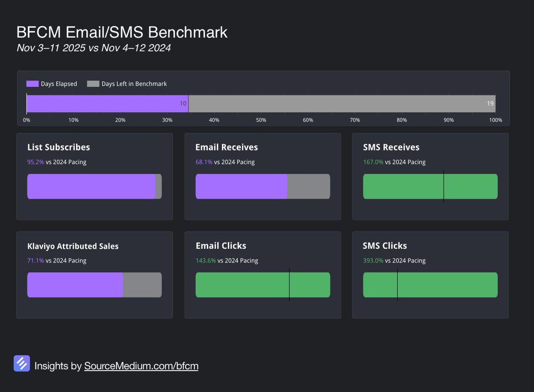This screenshot has height=392, width=534.
Task: Select the SMS Receives green bar
Action: click(x=430, y=186)
